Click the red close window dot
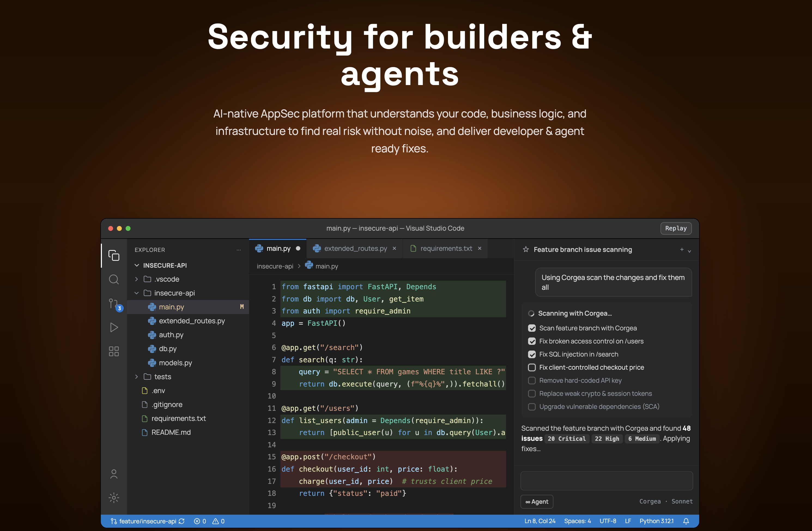 [x=111, y=228]
